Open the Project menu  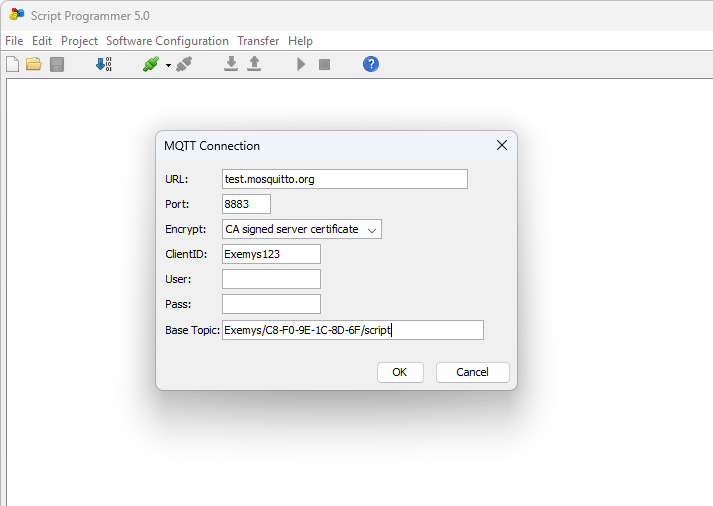pyautogui.click(x=79, y=41)
